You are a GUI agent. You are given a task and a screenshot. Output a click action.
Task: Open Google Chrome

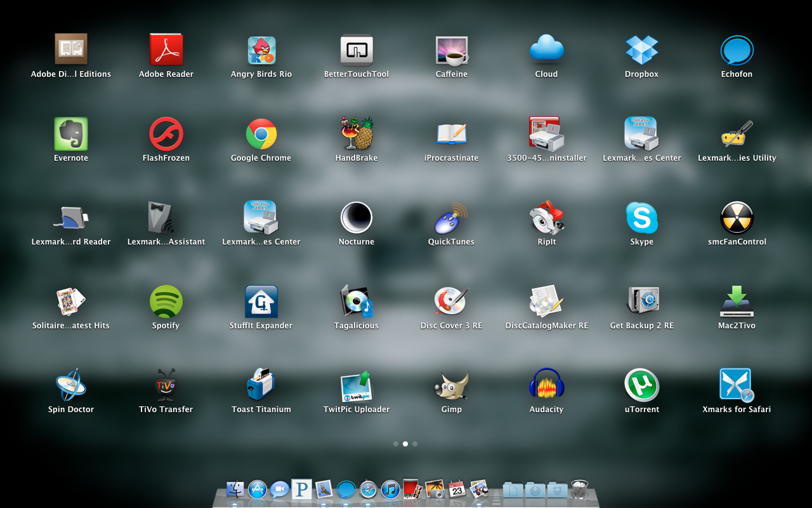click(261, 133)
